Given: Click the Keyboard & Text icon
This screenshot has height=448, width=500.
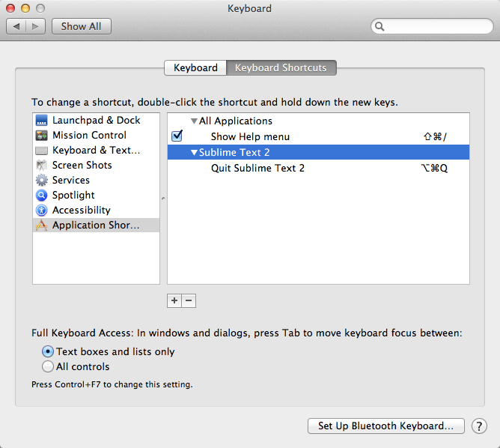Looking at the screenshot, I should click(41, 151).
